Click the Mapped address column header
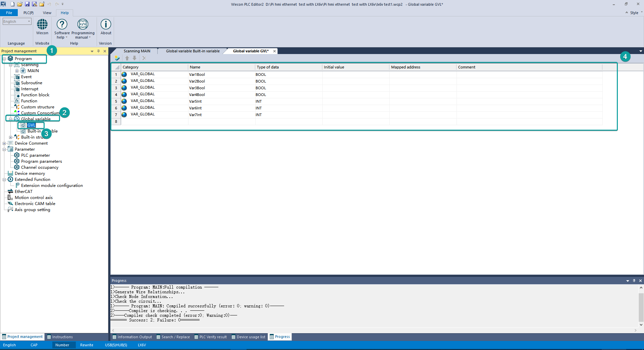The height and width of the screenshot is (350, 644). pyautogui.click(x=423, y=67)
